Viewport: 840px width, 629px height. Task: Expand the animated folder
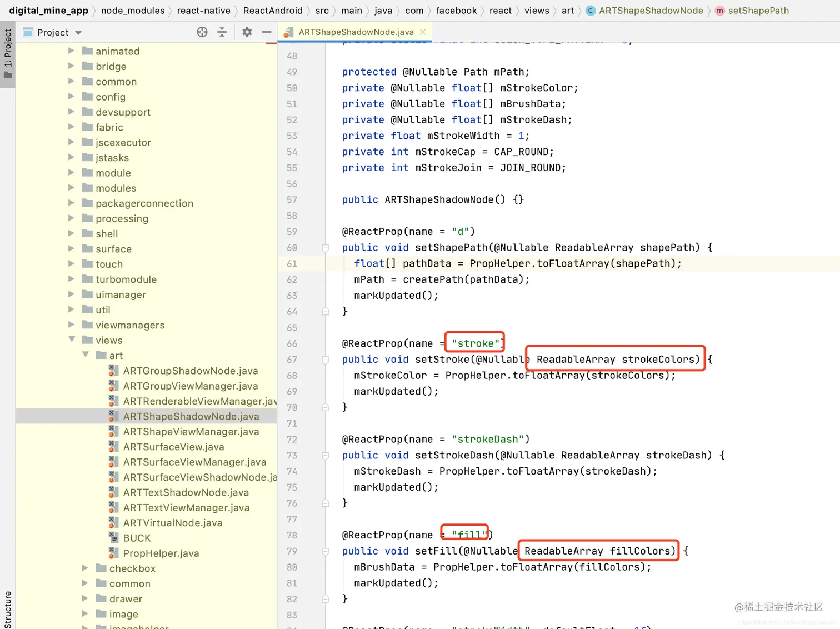(x=71, y=51)
